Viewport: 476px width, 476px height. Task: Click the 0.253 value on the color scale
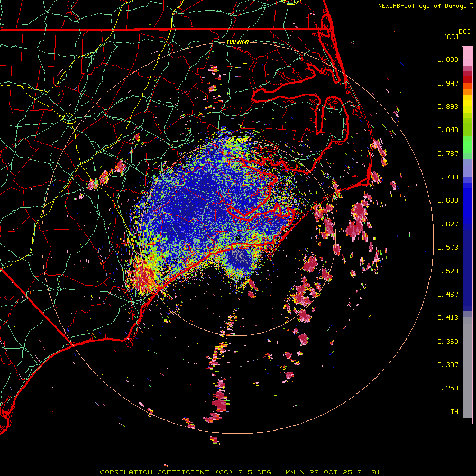click(x=448, y=388)
